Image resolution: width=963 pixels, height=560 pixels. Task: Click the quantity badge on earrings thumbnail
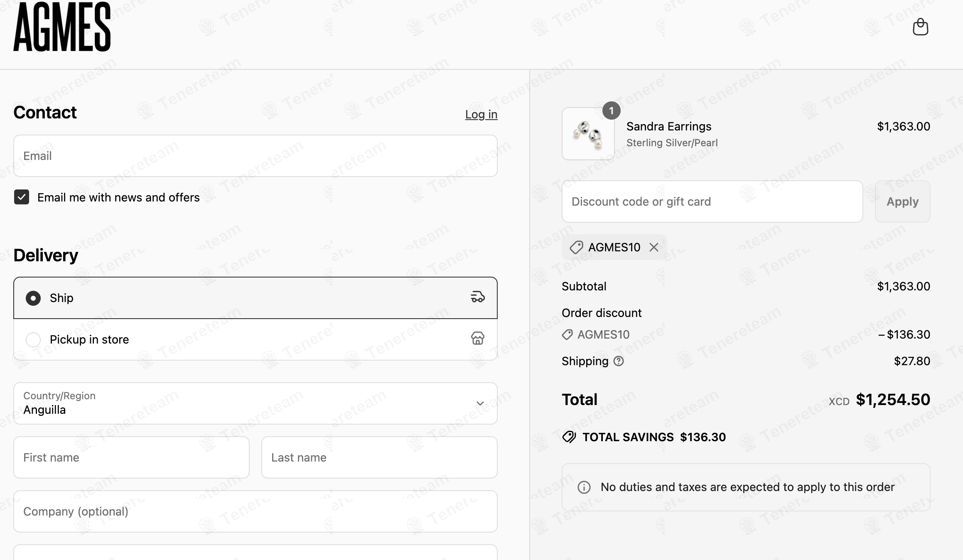click(611, 111)
